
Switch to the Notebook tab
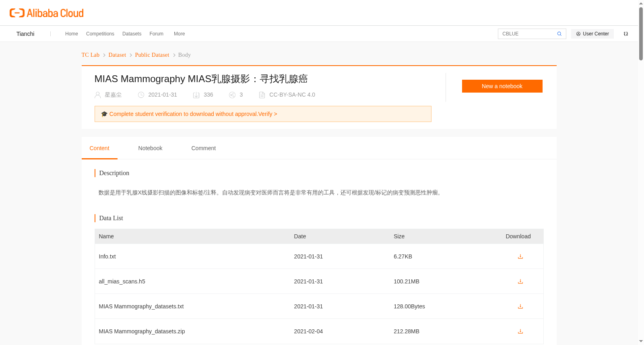(x=150, y=148)
